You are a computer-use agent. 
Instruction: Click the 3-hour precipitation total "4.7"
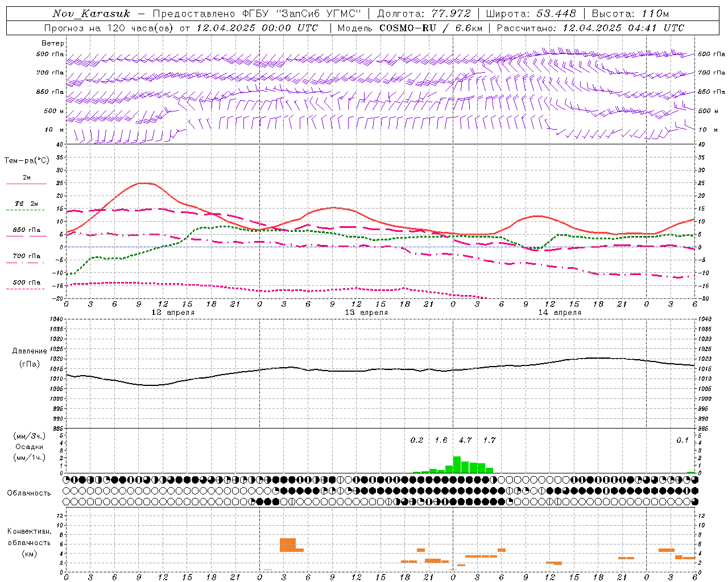coord(465,440)
